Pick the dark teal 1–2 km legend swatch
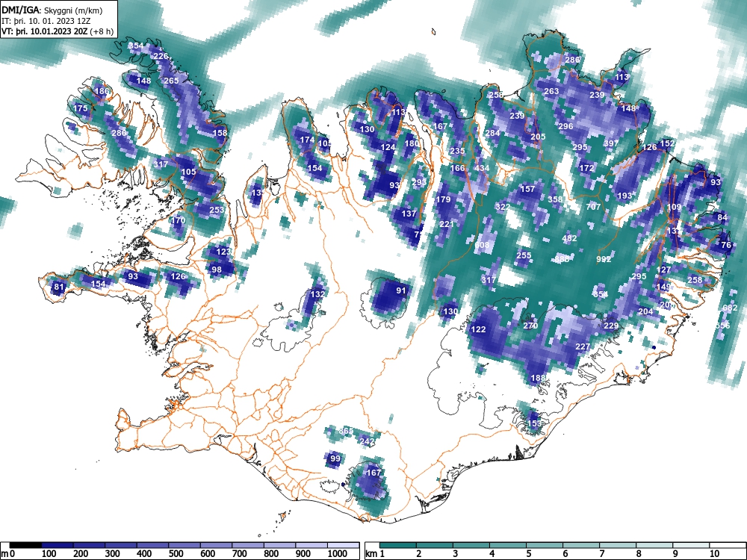This screenshot has height=560, width=747. pos(398,545)
